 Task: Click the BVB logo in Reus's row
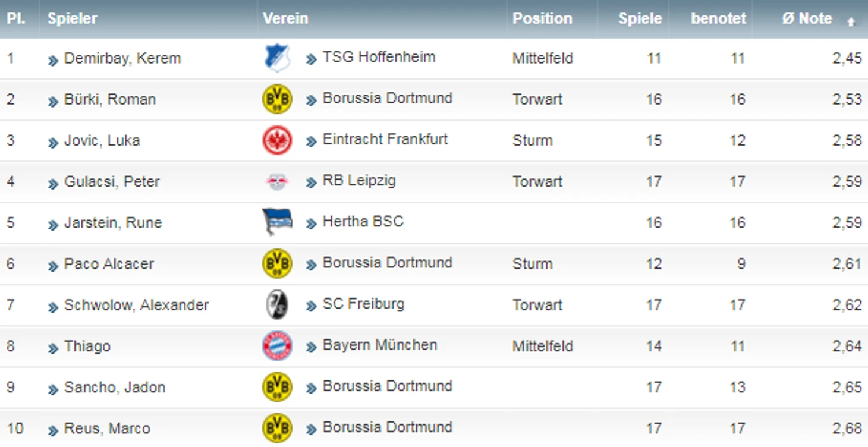(x=277, y=428)
